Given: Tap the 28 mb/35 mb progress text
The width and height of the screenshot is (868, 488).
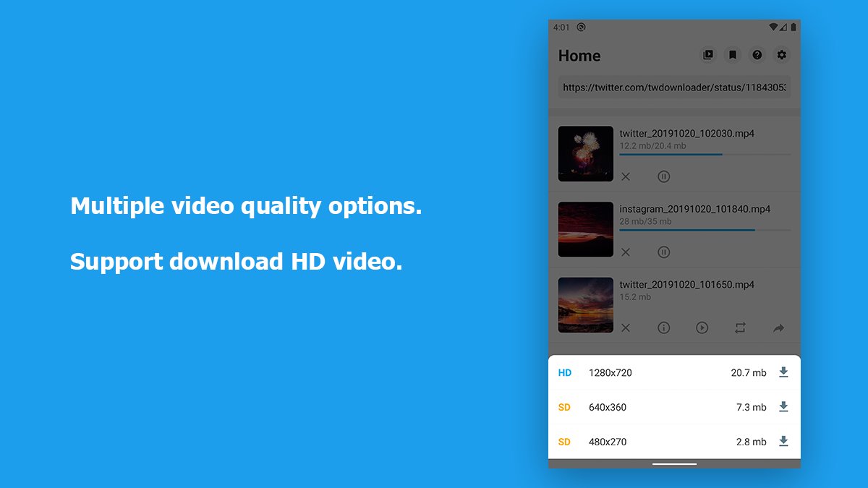Looking at the screenshot, I should [x=646, y=222].
